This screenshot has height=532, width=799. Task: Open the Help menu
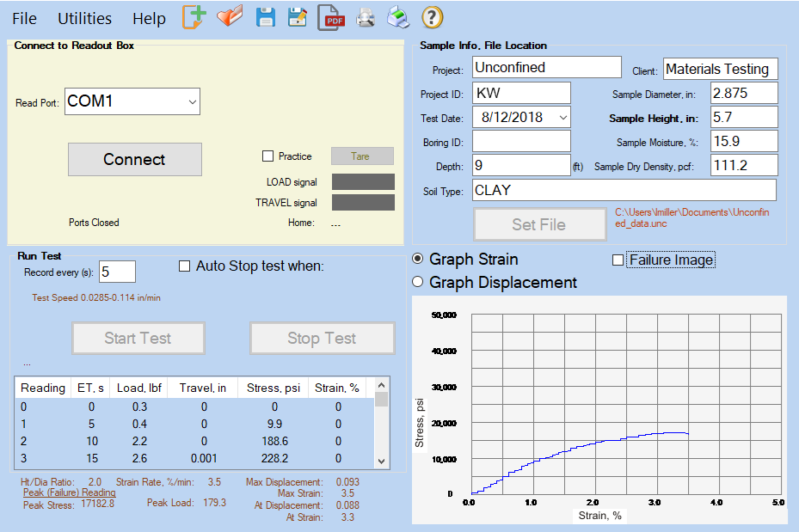[x=150, y=19]
